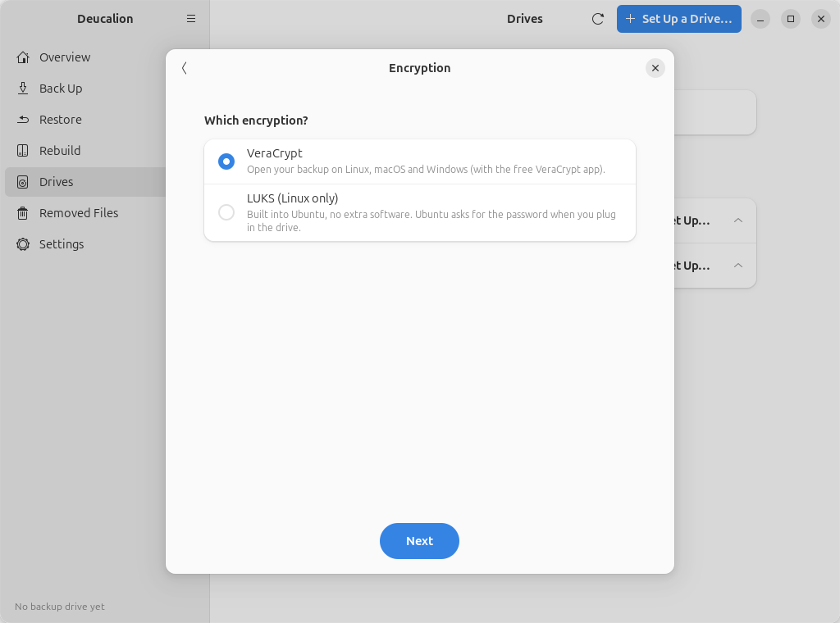Click the "No backup drive yet" status text
Screen dimensions: 840x623
(x=60, y=607)
